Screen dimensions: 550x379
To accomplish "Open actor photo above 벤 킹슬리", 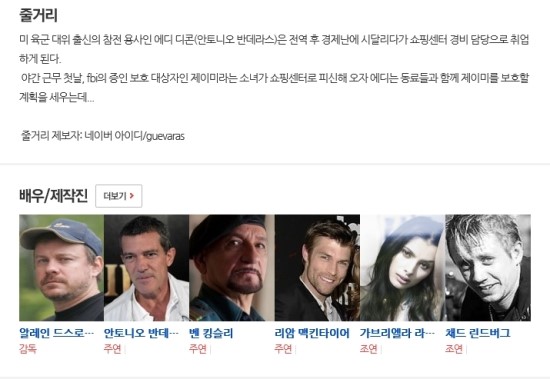I will pos(232,268).
